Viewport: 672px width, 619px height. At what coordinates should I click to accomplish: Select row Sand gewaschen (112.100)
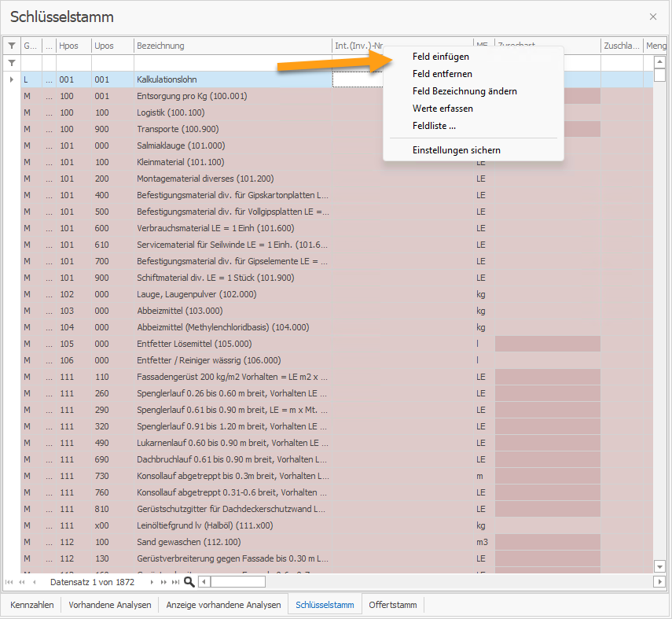337,542
